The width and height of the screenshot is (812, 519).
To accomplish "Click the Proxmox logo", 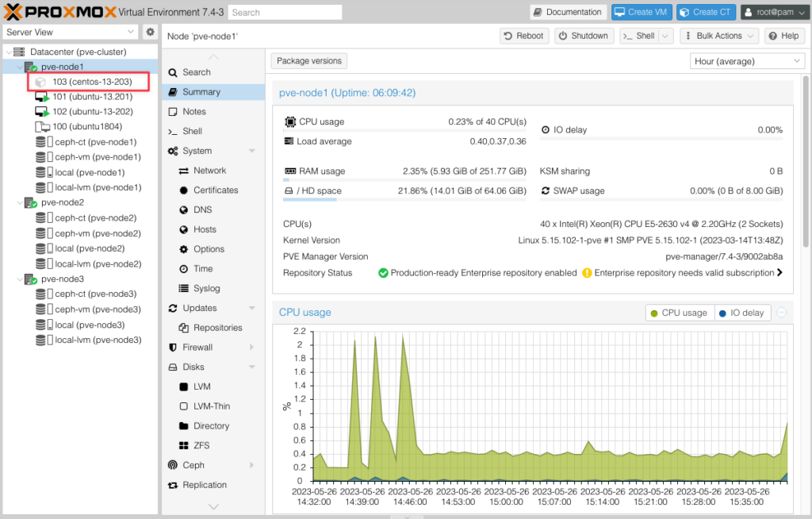I will click(60, 12).
